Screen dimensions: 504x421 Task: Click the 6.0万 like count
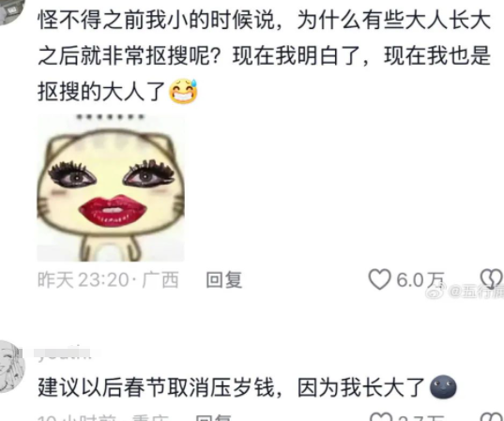[420, 279]
